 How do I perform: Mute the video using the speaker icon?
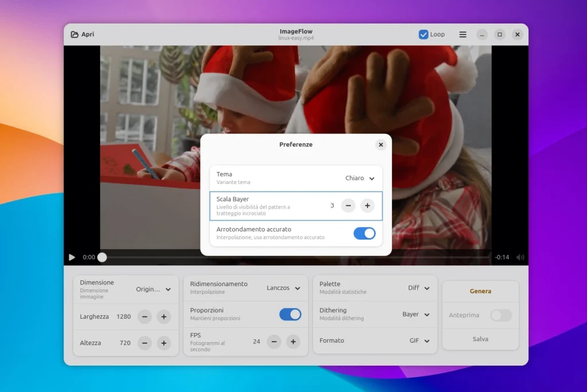tap(520, 257)
